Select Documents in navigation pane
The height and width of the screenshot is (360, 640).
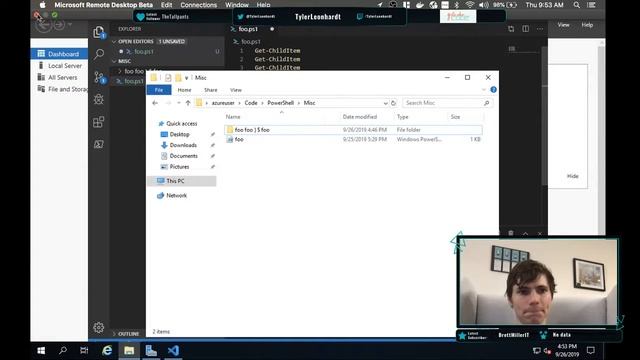184,156
